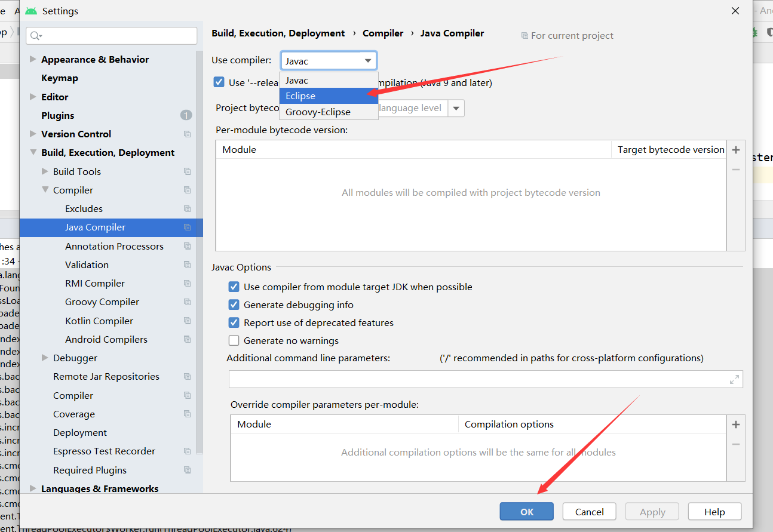The image size is (773, 532).
Task: Open Android Compilers settings
Action: (106, 339)
